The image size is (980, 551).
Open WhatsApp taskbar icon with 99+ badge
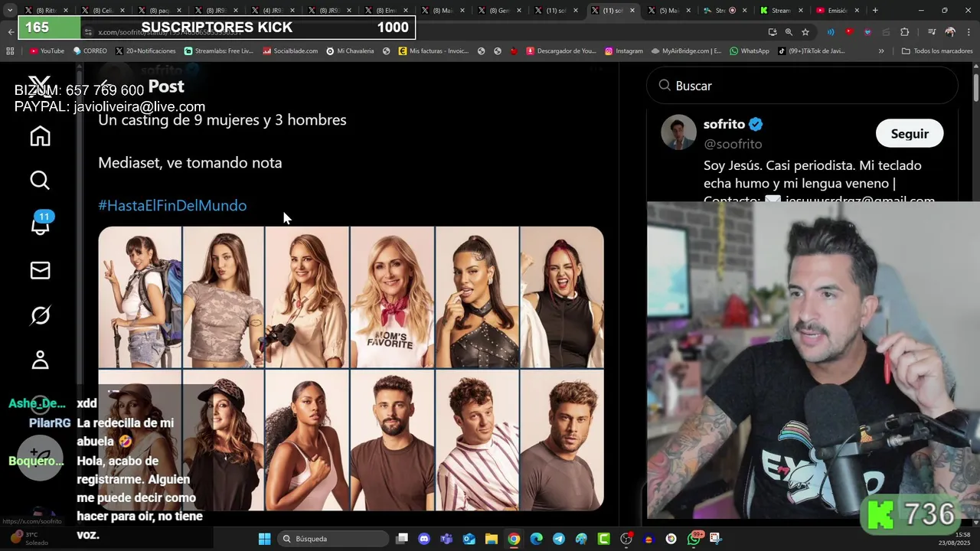(x=694, y=539)
